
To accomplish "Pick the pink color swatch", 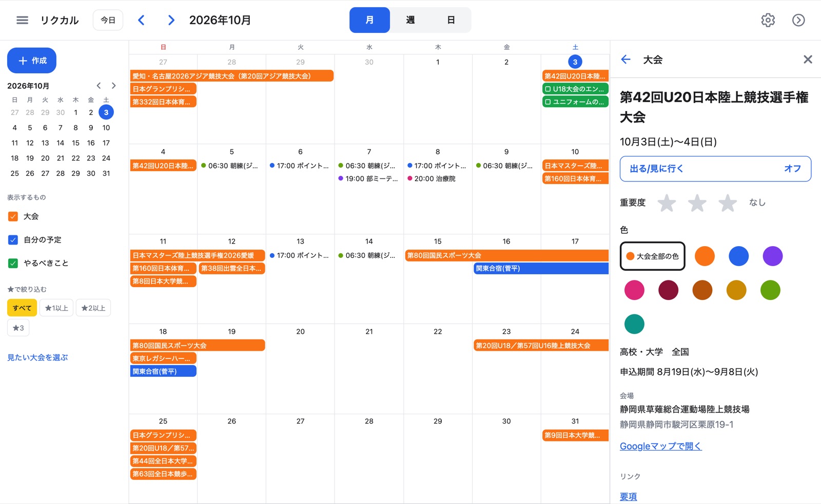I will tap(634, 290).
